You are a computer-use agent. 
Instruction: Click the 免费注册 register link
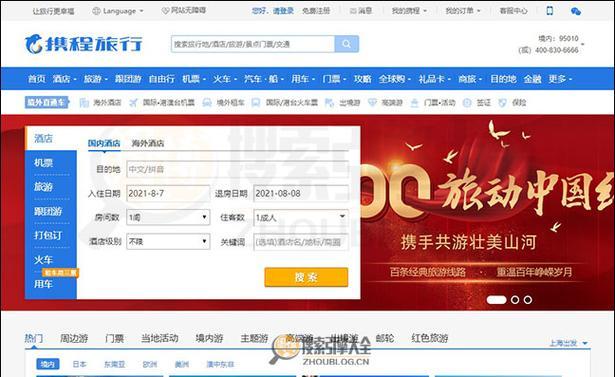316,11
